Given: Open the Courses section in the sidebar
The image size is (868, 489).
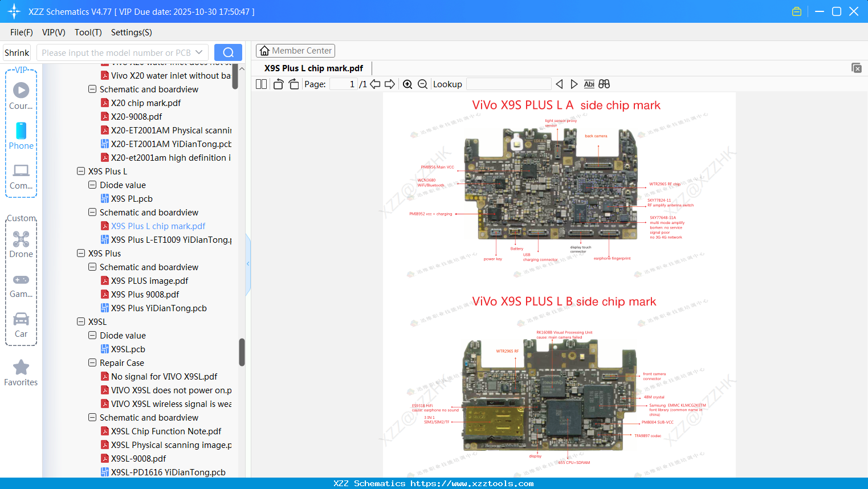Looking at the screenshot, I should 21,96.
